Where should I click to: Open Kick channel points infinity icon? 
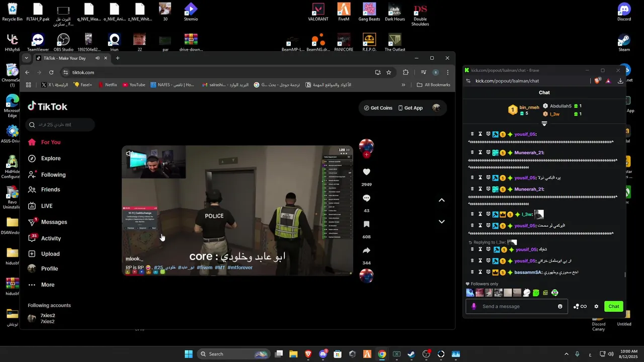pyautogui.click(x=584, y=306)
